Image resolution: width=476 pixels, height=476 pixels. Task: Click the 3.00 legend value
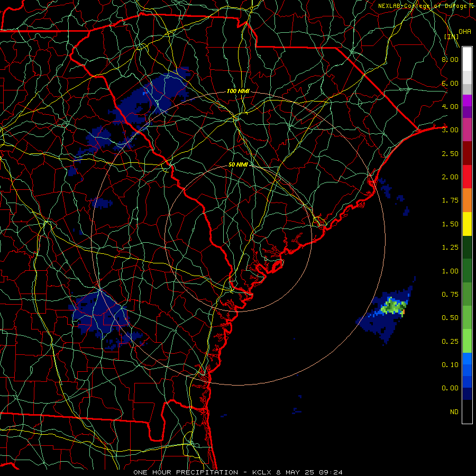tap(450, 130)
